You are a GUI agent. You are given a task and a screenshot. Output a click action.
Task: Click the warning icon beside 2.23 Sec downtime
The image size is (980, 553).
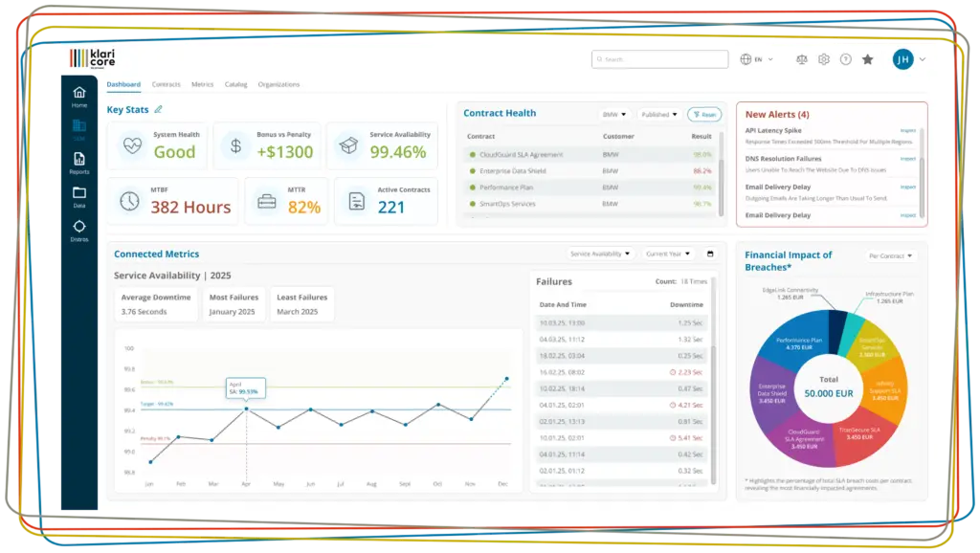pyautogui.click(x=673, y=372)
